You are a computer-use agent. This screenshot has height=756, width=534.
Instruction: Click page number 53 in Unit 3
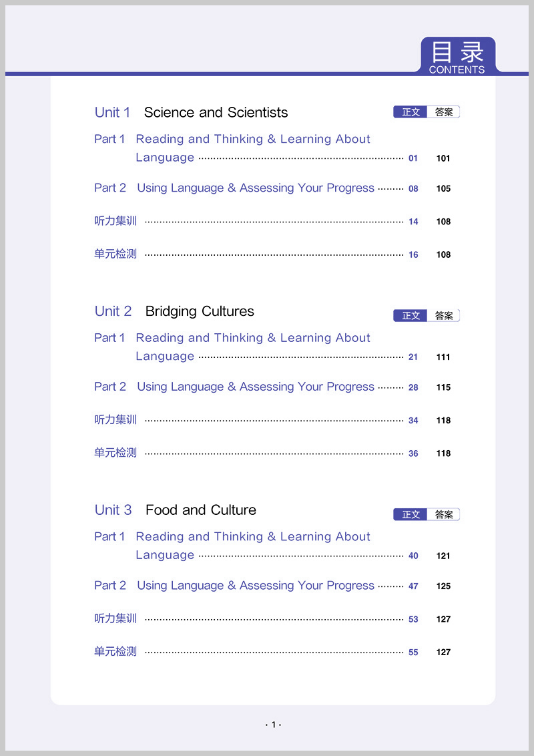pos(413,620)
